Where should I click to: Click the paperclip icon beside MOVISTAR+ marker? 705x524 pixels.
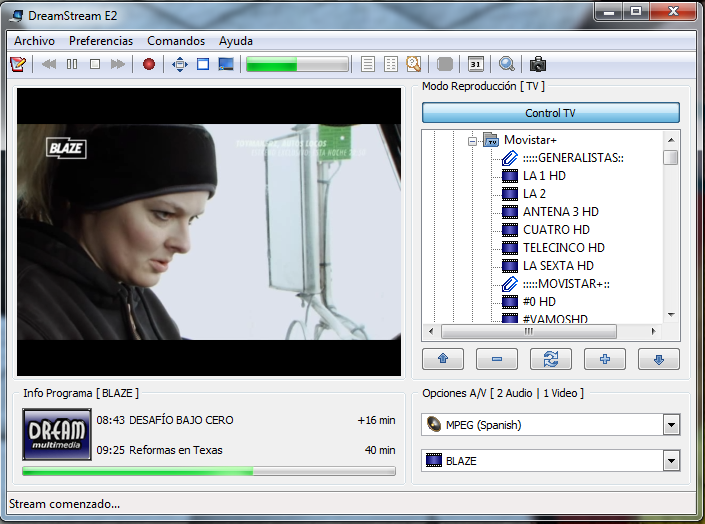509,284
